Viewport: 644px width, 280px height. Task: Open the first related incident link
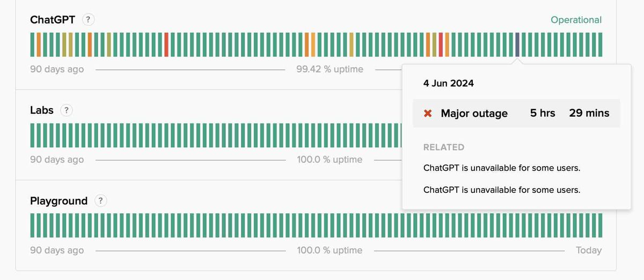tap(502, 168)
